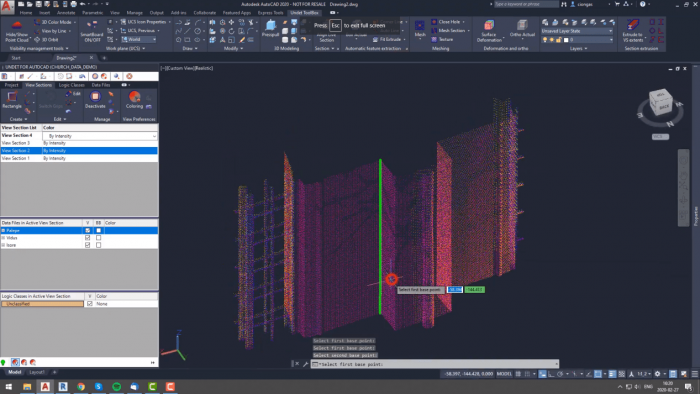Open the Logic Classes tab
Image resolution: width=700 pixels, height=394 pixels.
71,85
